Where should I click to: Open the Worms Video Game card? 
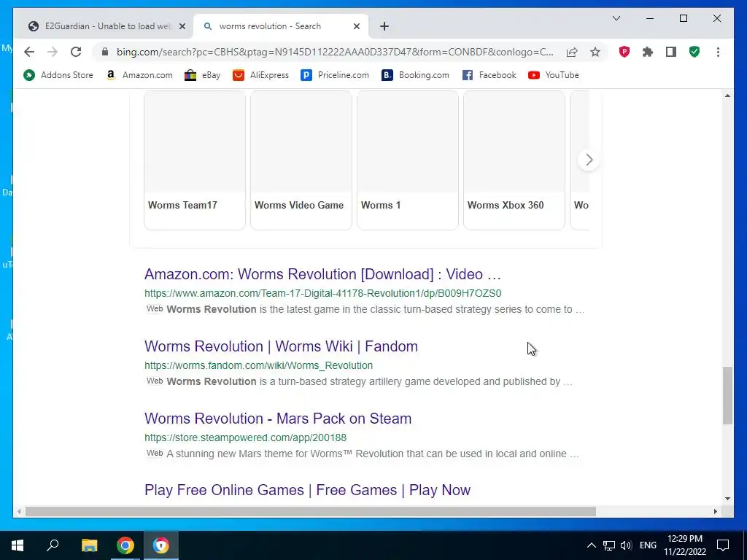301,160
